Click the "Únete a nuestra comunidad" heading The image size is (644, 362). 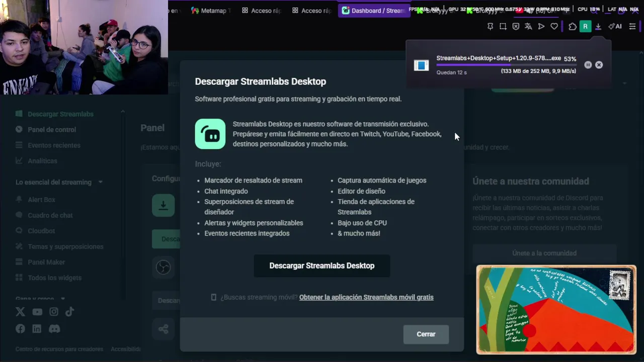(531, 182)
